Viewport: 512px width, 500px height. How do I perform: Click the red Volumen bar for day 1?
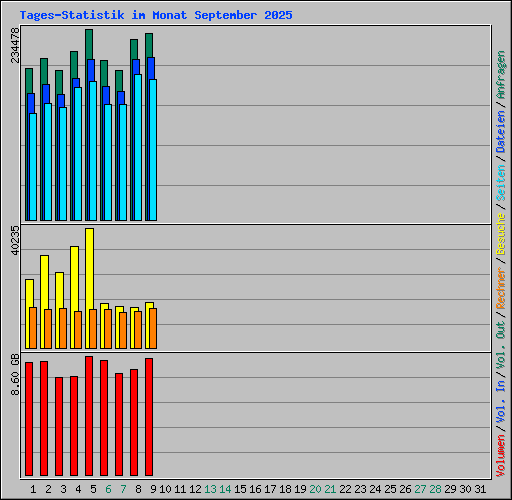click(x=29, y=419)
